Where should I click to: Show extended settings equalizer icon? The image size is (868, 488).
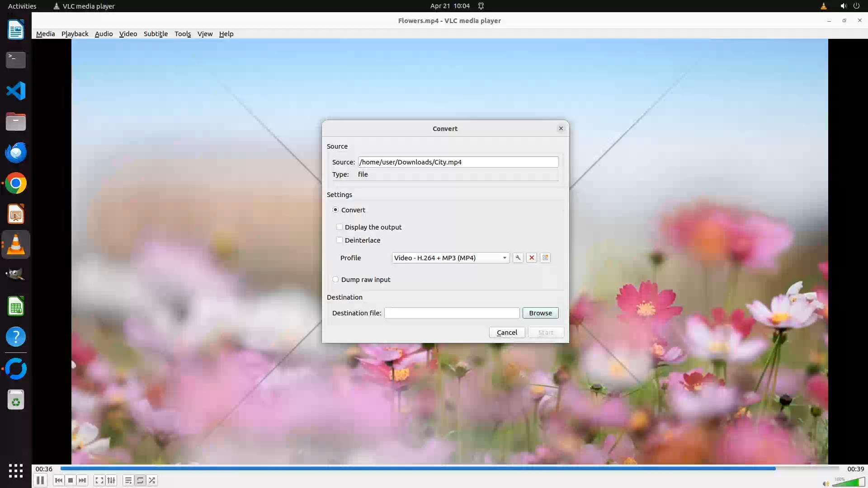coord(111,480)
